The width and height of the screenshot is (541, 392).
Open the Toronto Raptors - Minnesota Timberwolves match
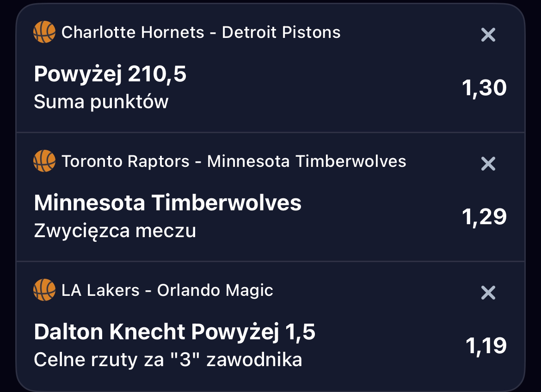[234, 161]
